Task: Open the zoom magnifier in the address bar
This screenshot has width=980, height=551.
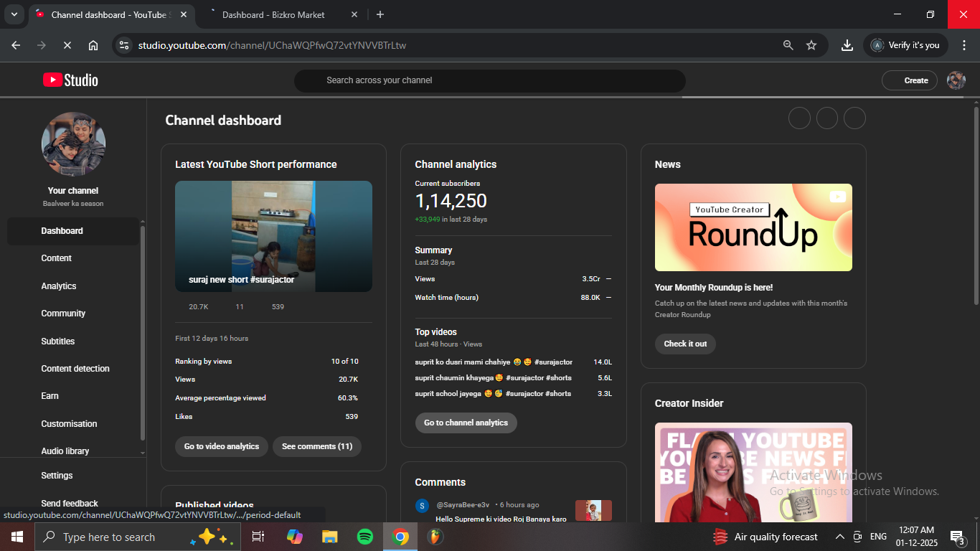Action: pos(788,45)
